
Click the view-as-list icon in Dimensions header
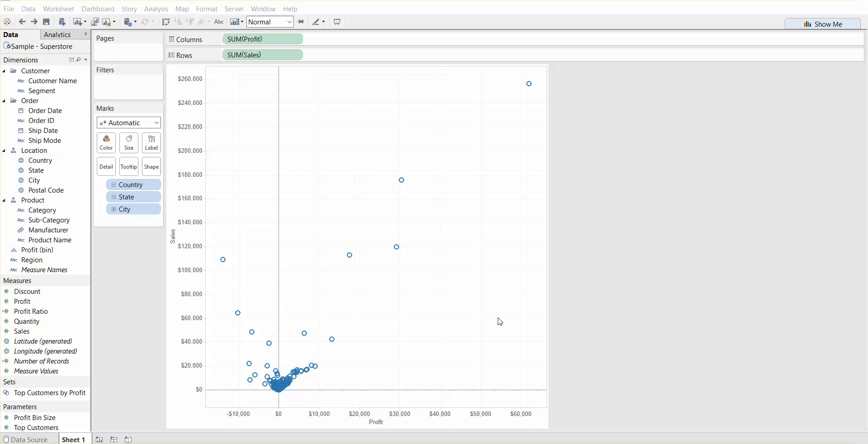pyautogui.click(x=71, y=60)
